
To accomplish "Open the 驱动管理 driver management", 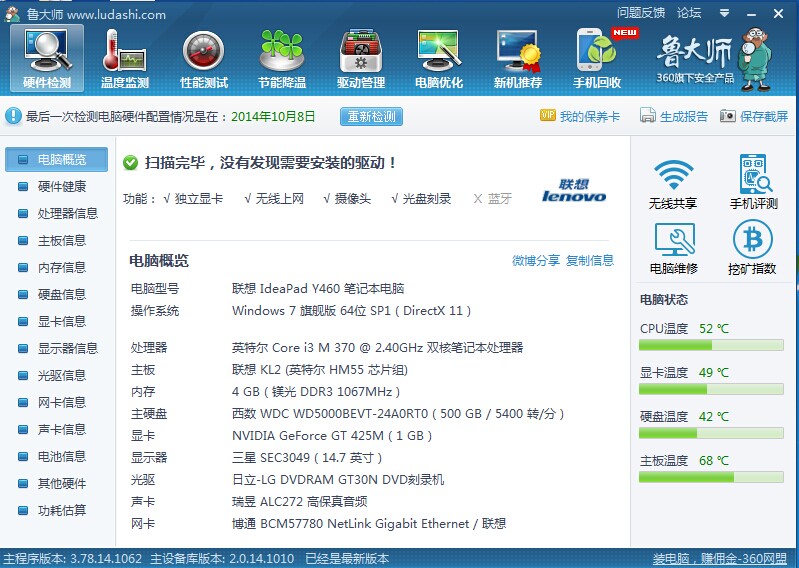I will 361,59.
